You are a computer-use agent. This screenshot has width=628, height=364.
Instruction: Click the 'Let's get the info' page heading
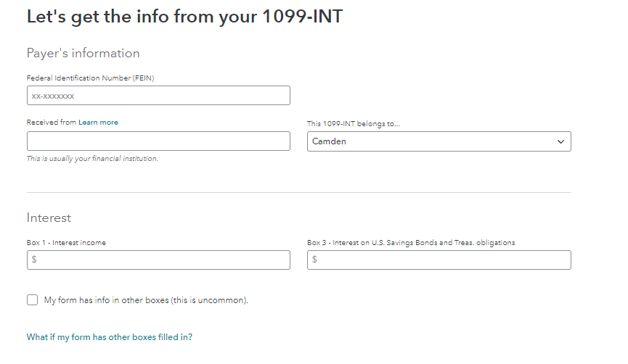[x=184, y=17]
